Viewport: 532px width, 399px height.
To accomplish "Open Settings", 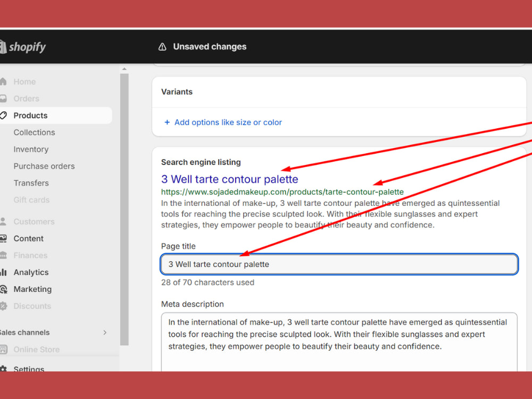I will click(x=29, y=369).
